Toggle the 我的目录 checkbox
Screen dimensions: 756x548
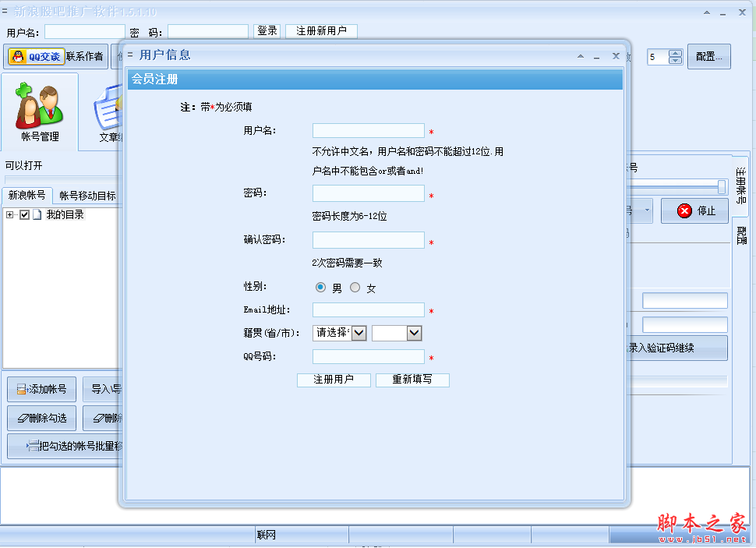point(24,215)
